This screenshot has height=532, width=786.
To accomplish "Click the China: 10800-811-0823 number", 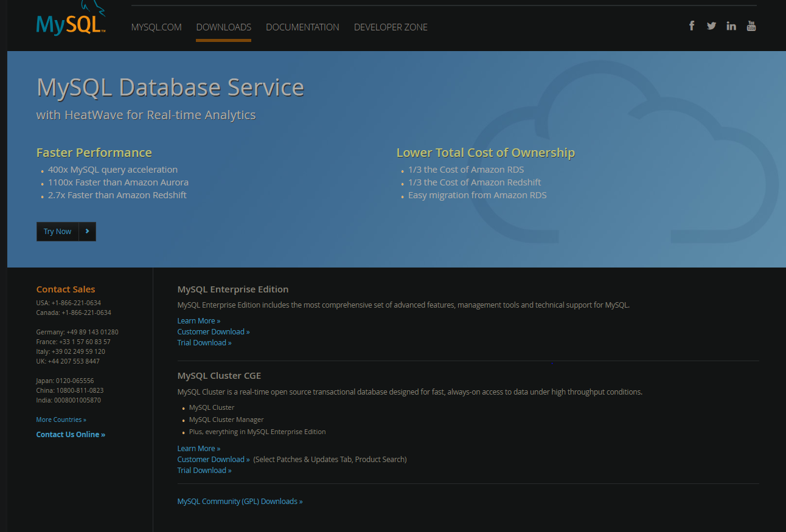I will coord(70,390).
